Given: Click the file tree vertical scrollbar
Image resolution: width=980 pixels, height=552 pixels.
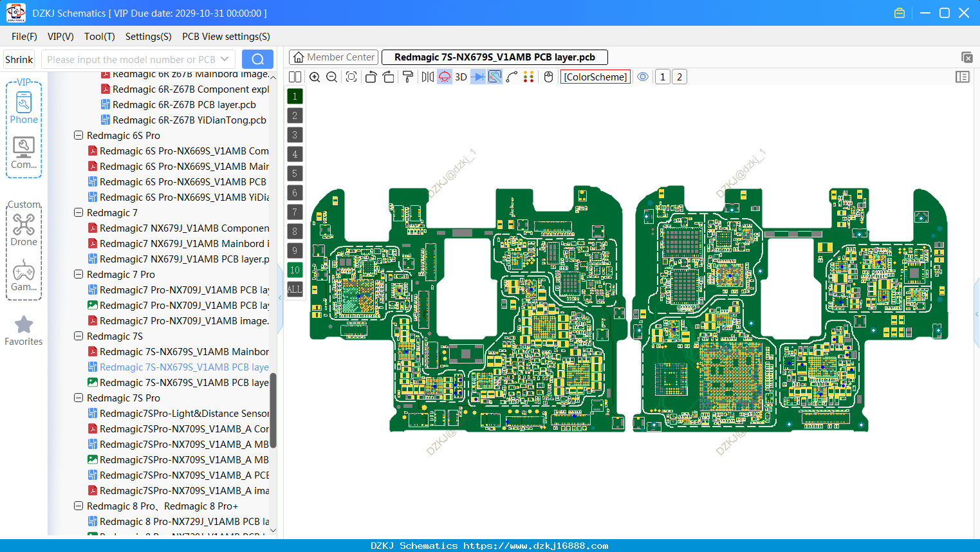Looking at the screenshot, I should point(273,410).
